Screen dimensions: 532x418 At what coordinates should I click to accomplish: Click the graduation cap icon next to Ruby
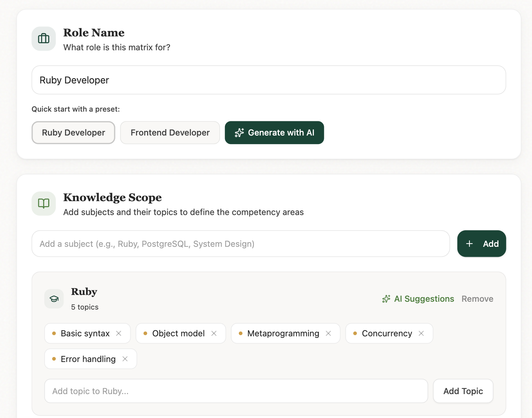(x=54, y=299)
